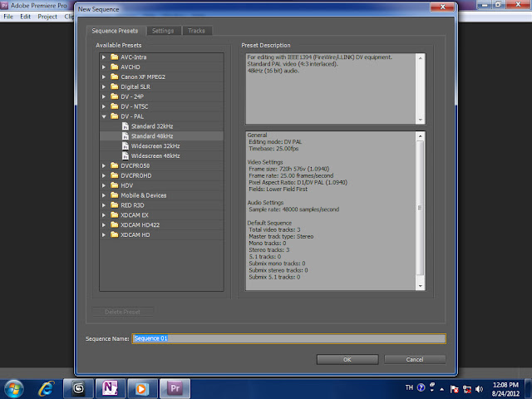Select the Widescreen 32kHz preset label
Viewport: 532px width, 399px height.
tap(155, 146)
